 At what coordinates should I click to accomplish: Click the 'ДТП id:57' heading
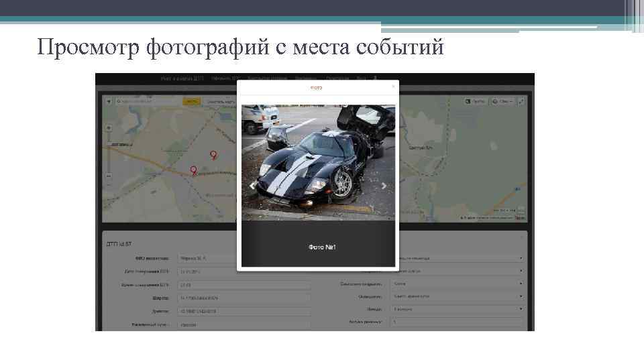click(119, 244)
